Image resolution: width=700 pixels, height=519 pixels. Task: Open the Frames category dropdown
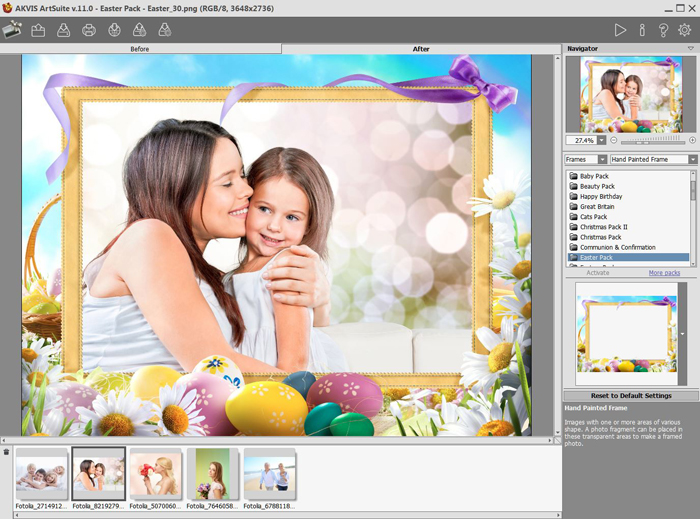click(x=602, y=159)
